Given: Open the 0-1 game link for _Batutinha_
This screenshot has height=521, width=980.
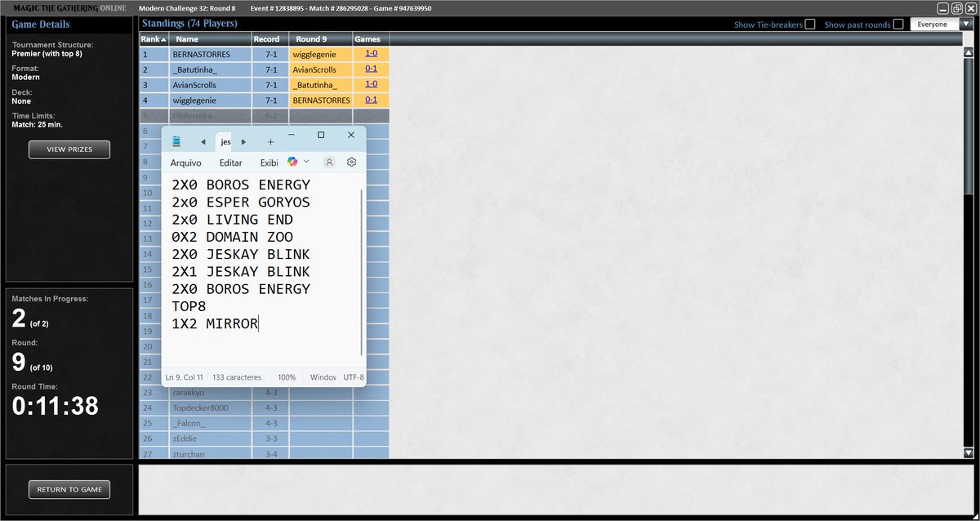Looking at the screenshot, I should click(x=371, y=69).
